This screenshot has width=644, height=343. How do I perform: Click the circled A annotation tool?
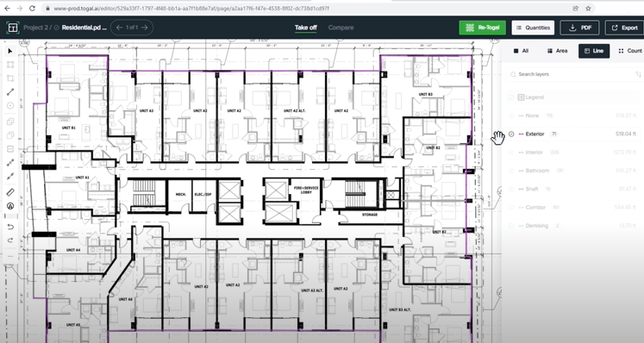[10, 206]
